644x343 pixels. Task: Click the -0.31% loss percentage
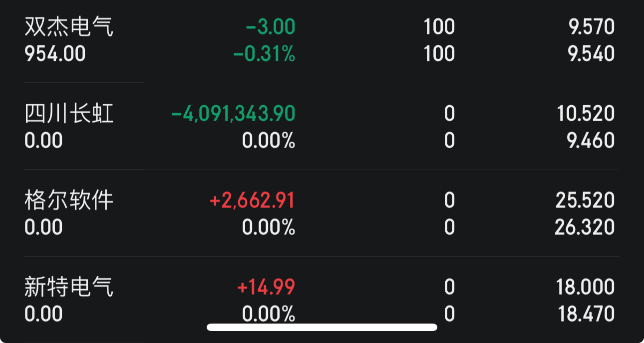tap(265, 54)
